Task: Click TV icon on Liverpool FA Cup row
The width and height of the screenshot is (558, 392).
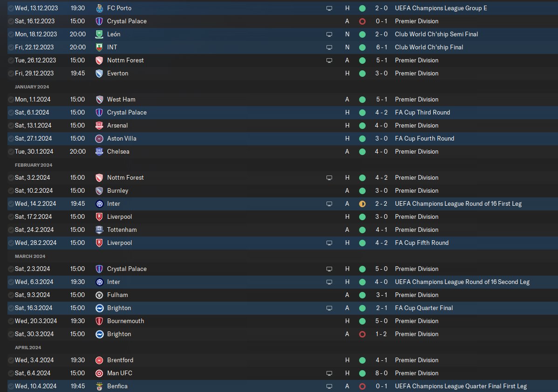Action: tap(329, 243)
